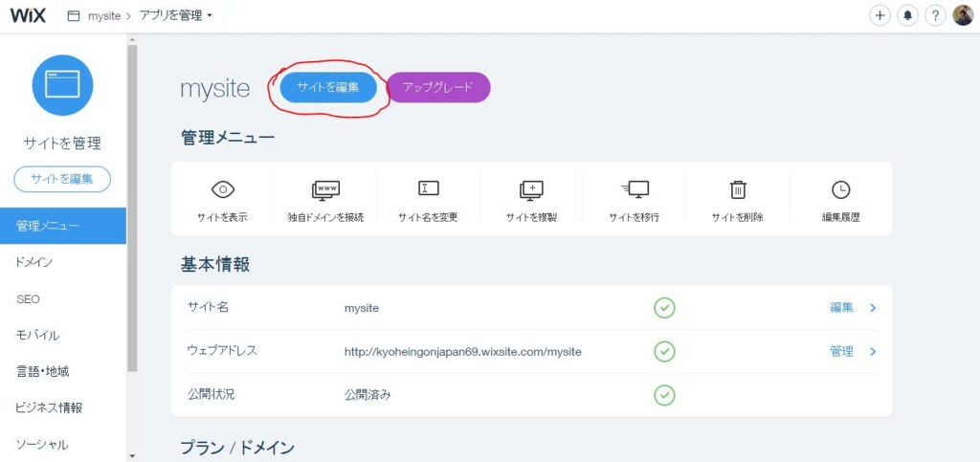980x462 pixels.
Task: Click the clock icon for 編集履歴
Action: (x=840, y=189)
